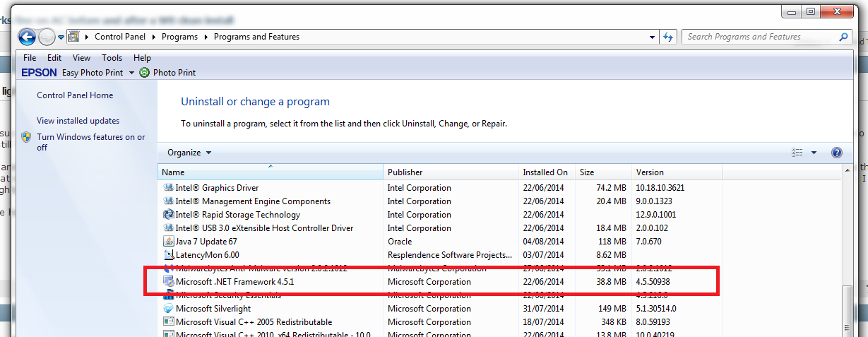The width and height of the screenshot is (868, 337).
Task: Click Turn Windows features on or off
Action: click(91, 142)
